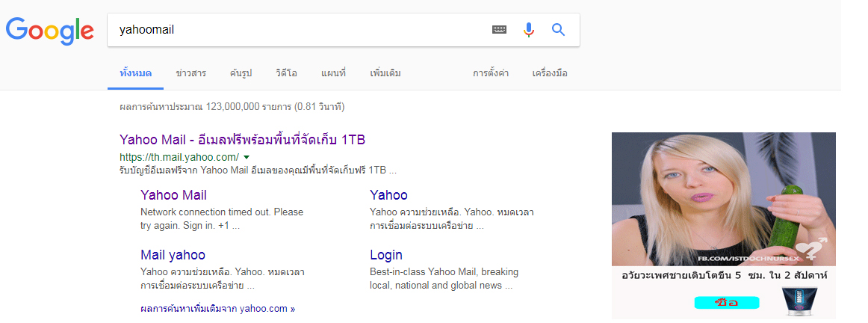Switch to the แผนที่ maps tab
The width and height of the screenshot is (868, 323).
click(x=333, y=73)
